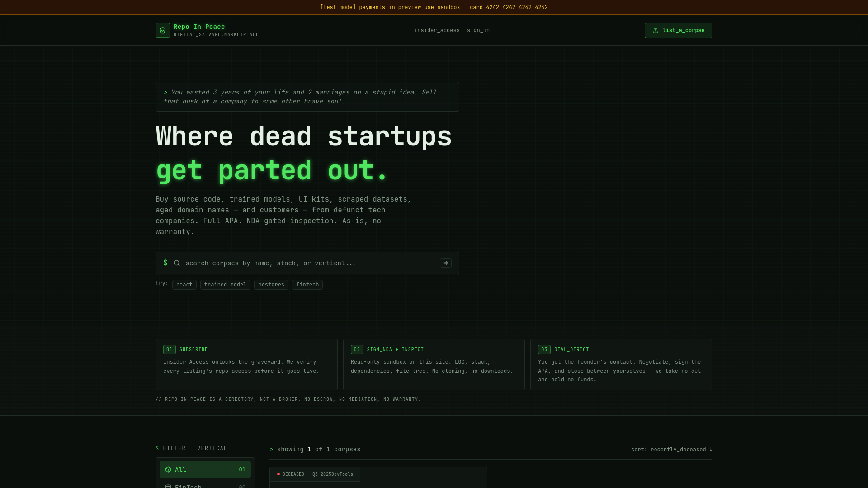Image resolution: width=868 pixels, height=488 pixels.
Task: Open the insider_access nav link
Action: [437, 30]
